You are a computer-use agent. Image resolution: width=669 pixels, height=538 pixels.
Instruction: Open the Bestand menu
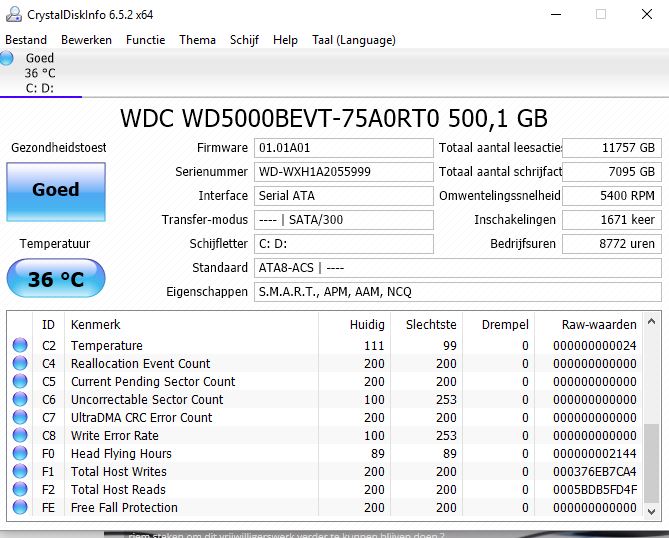pyautogui.click(x=26, y=40)
